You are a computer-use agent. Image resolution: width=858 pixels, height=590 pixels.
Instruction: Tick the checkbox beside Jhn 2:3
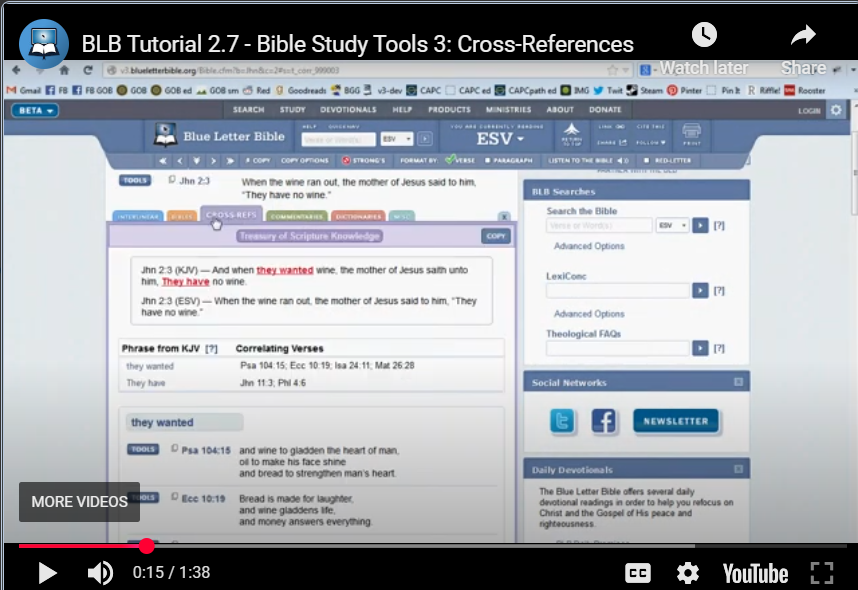[x=172, y=180]
